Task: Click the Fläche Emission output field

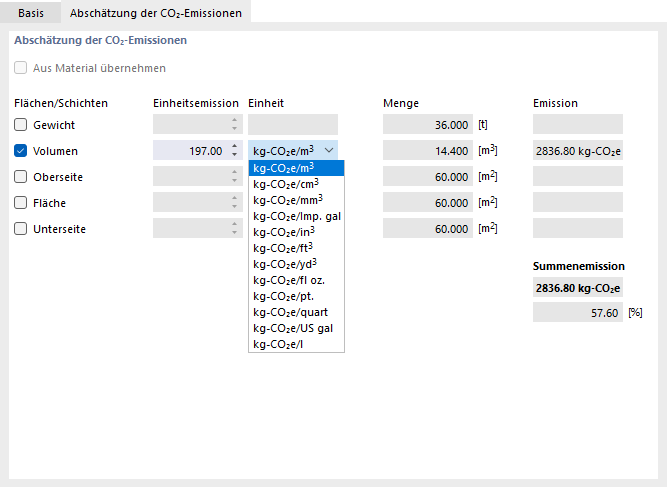Action: tap(578, 202)
